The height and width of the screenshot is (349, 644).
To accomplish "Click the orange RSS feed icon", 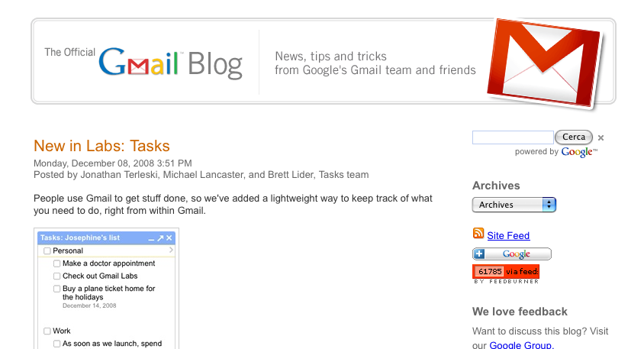I will 478,233.
